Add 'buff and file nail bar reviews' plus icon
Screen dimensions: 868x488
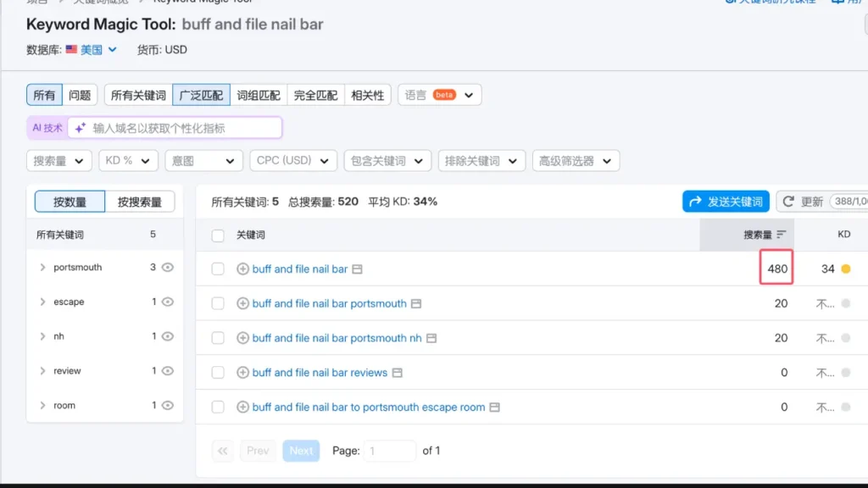click(242, 373)
